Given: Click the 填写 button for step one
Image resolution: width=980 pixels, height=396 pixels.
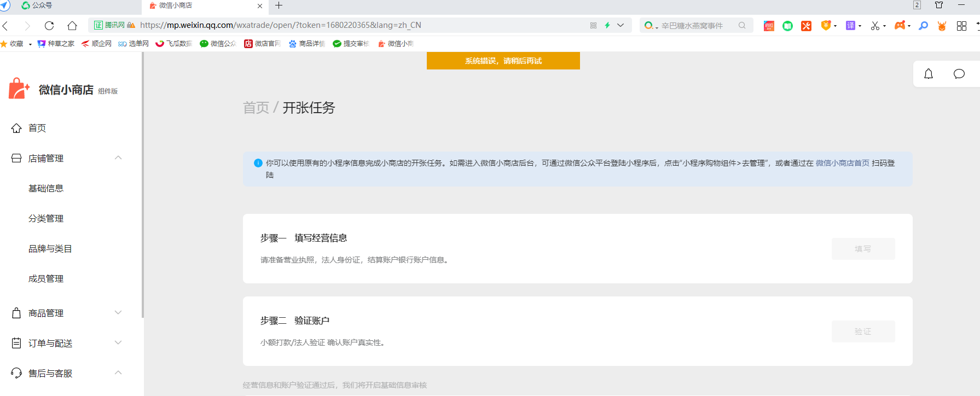Looking at the screenshot, I should tap(863, 249).
